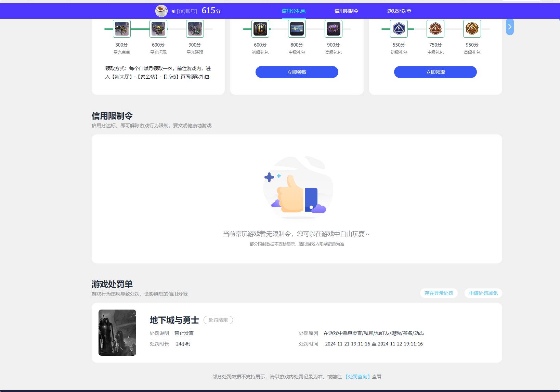
Task: Switch to the 游戏处罚单 tab
Action: tap(399, 11)
